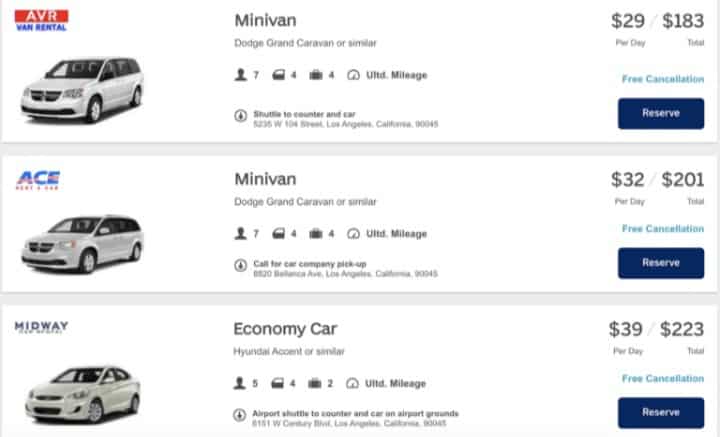Click the ACE Rent a Car logo
Viewport: 720px width, 437px height.
38,180
